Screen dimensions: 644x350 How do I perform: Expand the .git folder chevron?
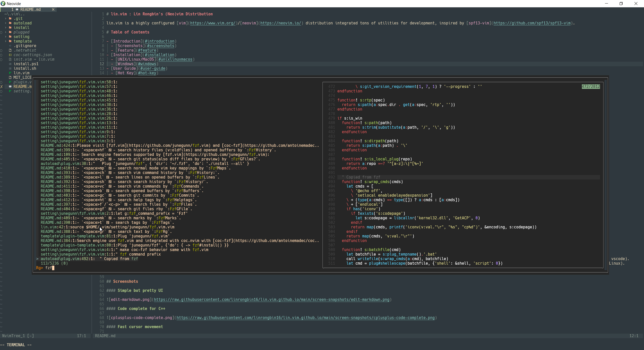(6, 19)
